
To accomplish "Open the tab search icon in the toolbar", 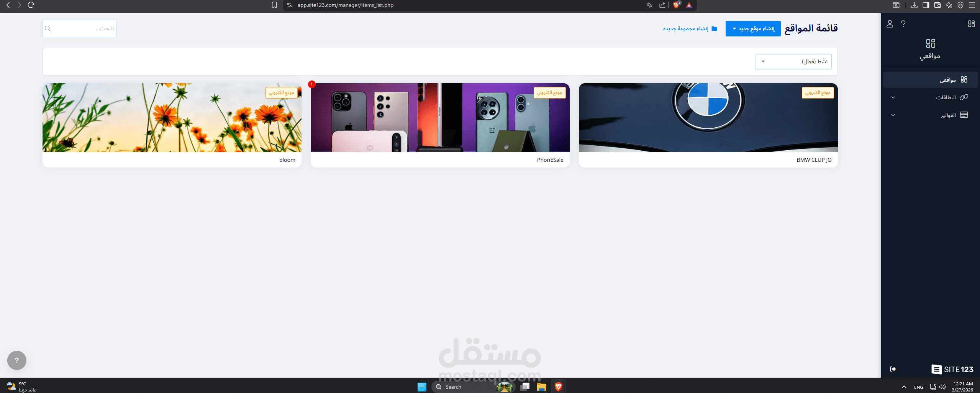I will pos(896,5).
